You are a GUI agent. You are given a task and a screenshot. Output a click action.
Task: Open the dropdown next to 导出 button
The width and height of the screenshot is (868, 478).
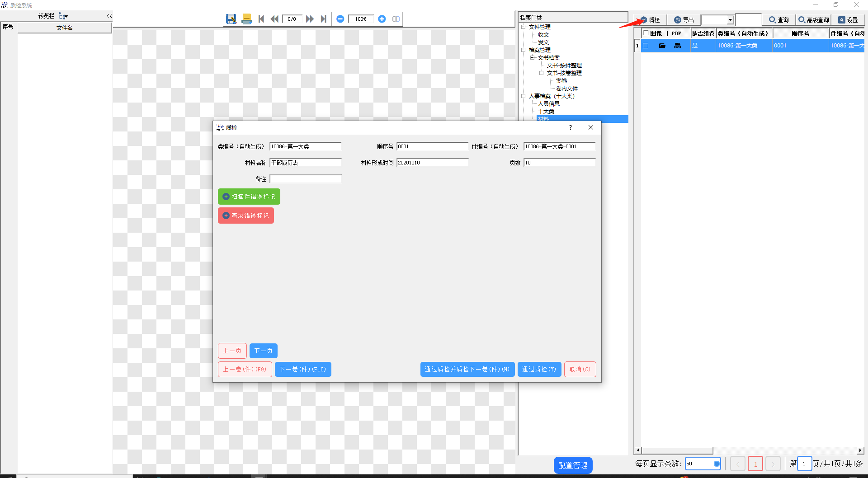coord(730,20)
